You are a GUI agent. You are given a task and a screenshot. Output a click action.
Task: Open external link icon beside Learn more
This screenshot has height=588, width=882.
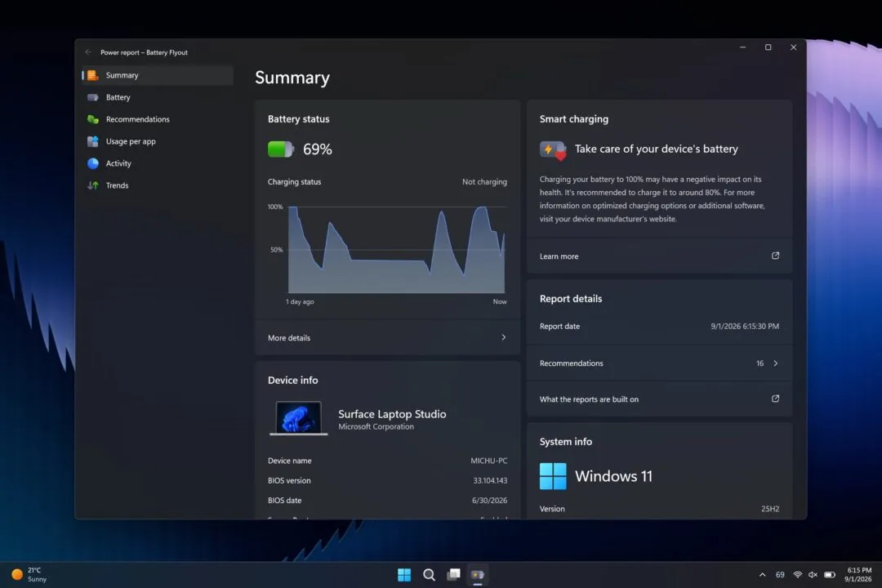coord(775,256)
